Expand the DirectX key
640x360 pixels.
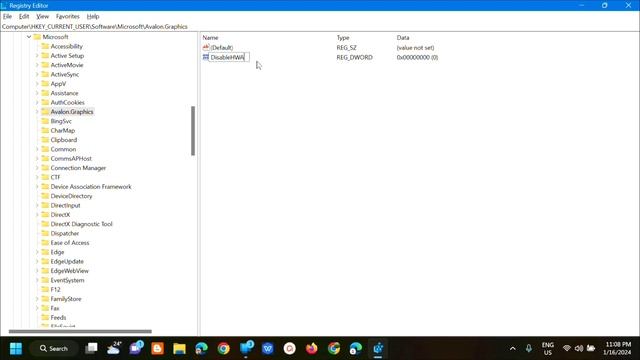tap(37, 215)
